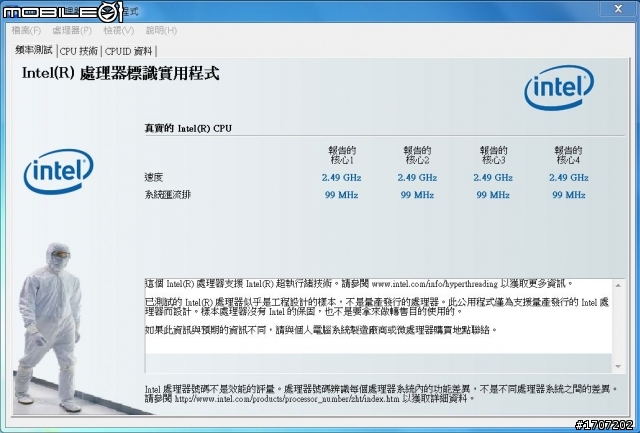Click the www.intel.com/info/hyperthreading address

435,284
